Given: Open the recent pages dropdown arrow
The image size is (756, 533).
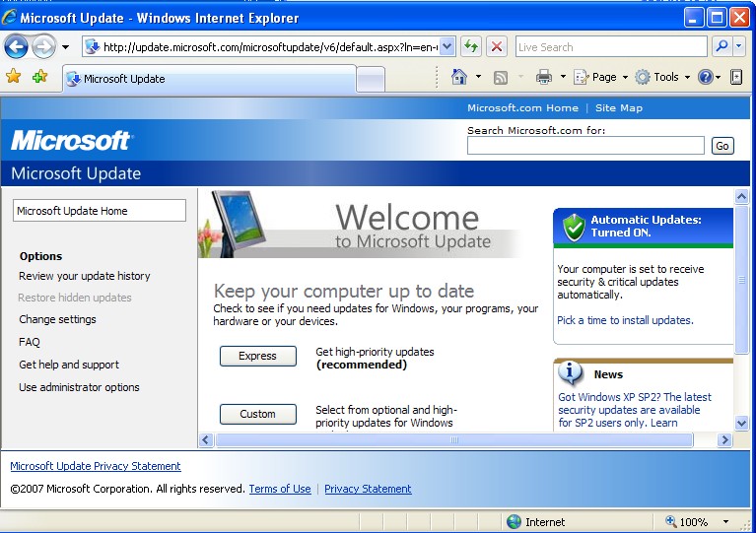Looking at the screenshot, I should pyautogui.click(x=65, y=47).
